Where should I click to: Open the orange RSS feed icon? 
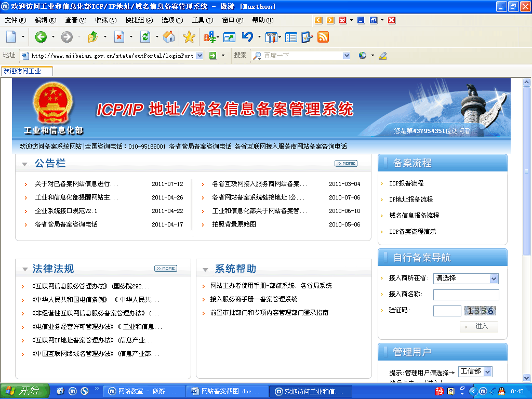coord(323,37)
